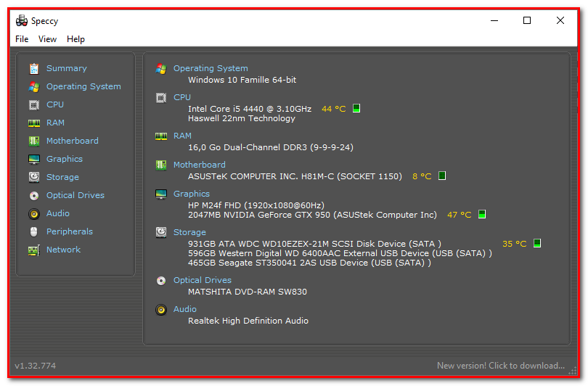Click the Motherboard icon in sidebar

coord(33,141)
